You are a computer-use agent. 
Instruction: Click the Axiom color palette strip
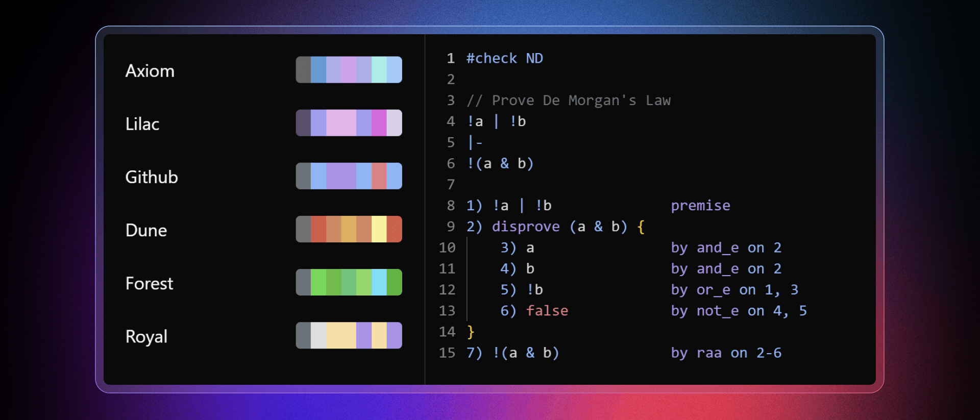pyautogui.click(x=349, y=69)
